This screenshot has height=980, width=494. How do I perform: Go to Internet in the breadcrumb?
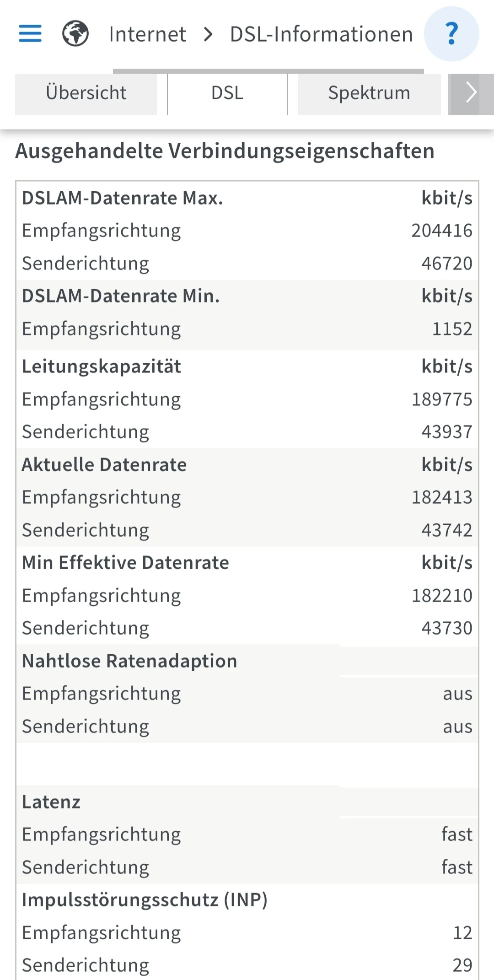click(147, 34)
